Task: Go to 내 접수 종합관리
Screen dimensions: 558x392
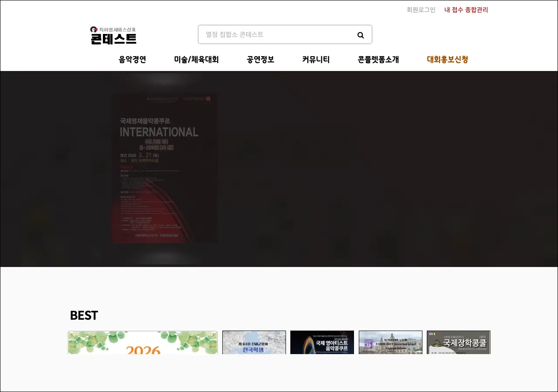Action: tap(466, 10)
